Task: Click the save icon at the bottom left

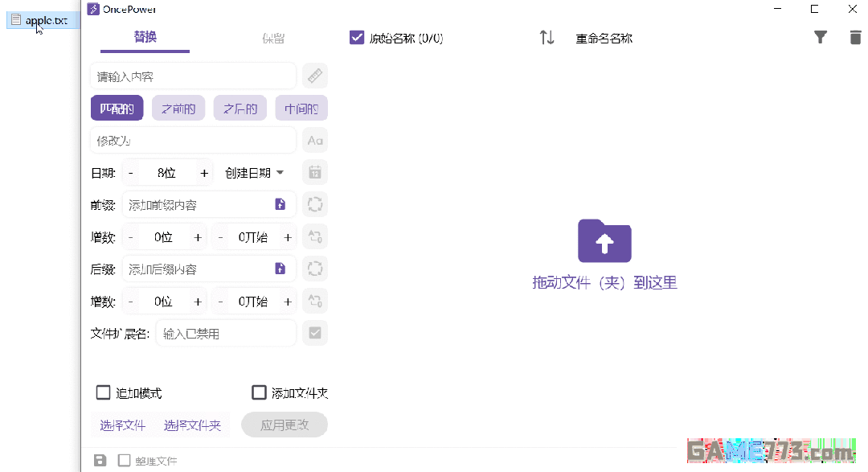Action: pos(99,459)
